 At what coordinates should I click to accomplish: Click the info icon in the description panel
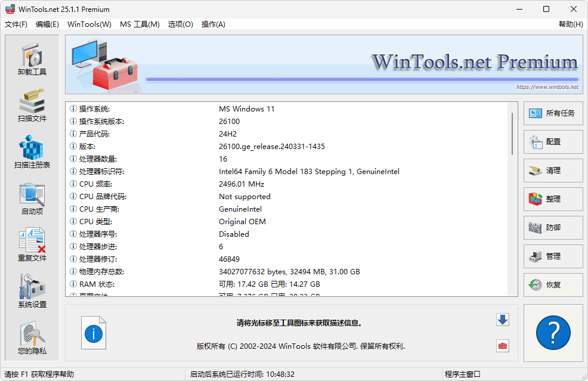(94, 333)
